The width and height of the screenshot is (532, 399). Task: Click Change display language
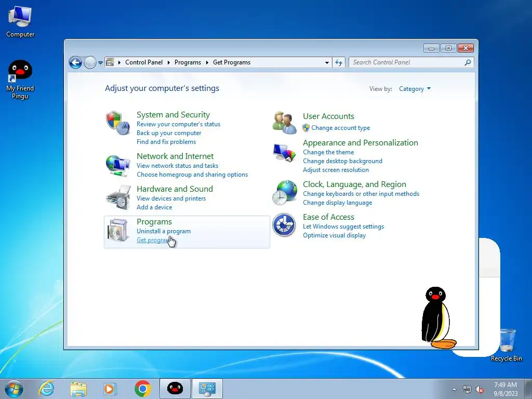pyautogui.click(x=338, y=203)
